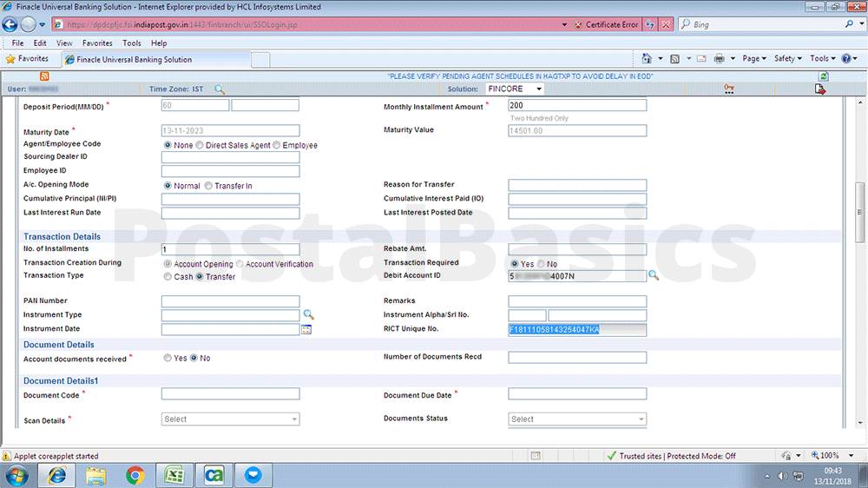This screenshot has width=868, height=488.
Task: Open Excel from the Windows taskbar
Action: (174, 475)
